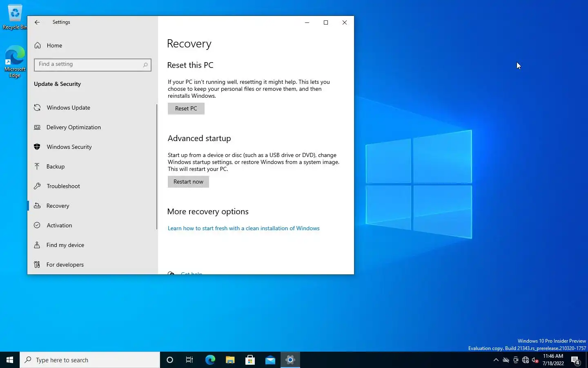Maximize the Settings window

(326, 22)
